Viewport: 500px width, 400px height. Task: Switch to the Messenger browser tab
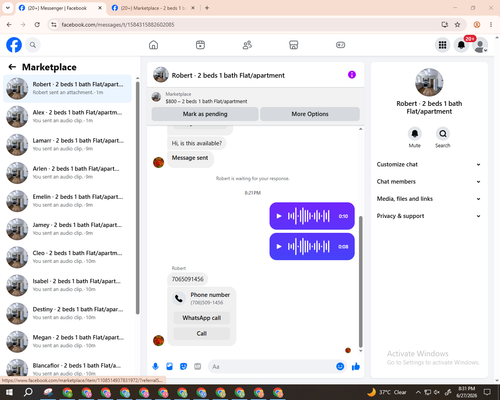(x=60, y=8)
